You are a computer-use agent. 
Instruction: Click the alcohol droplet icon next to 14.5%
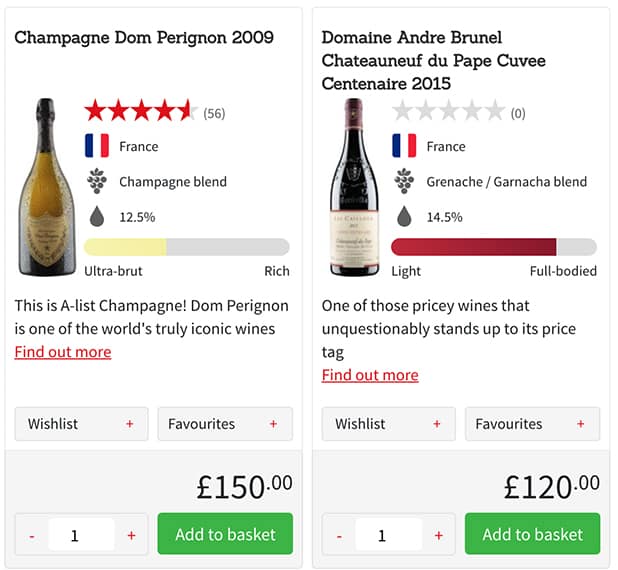(x=404, y=216)
